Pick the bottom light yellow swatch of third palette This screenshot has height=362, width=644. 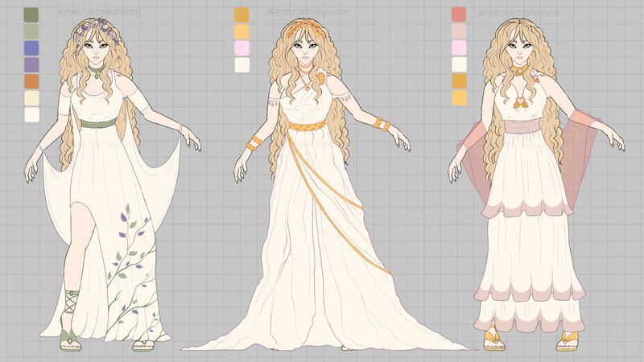tap(459, 97)
